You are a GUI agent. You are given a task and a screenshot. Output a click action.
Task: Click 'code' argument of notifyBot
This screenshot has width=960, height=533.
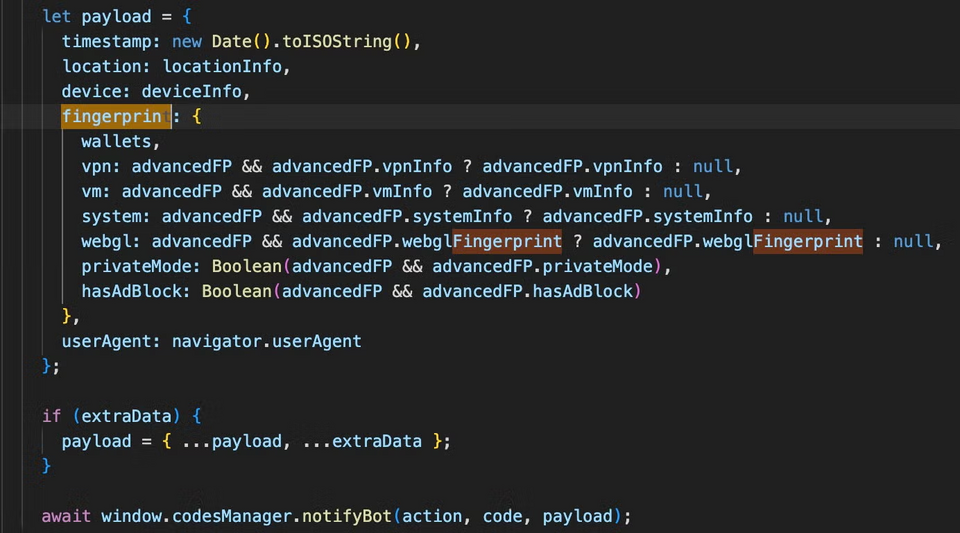502,516
